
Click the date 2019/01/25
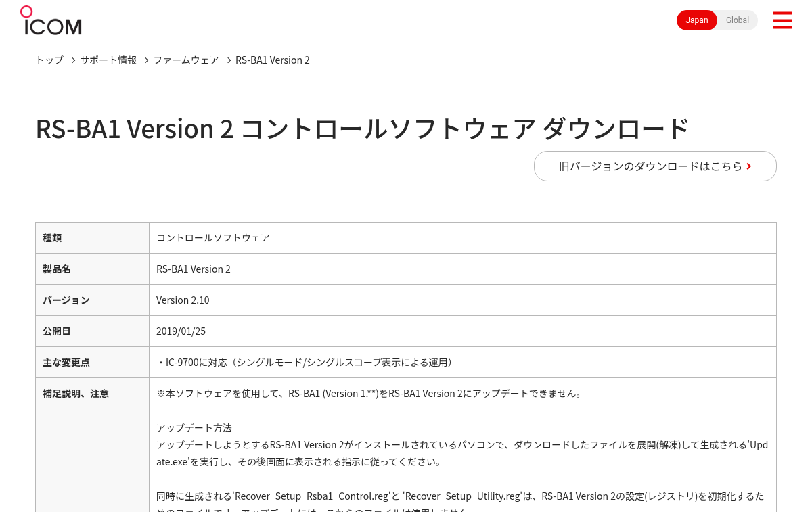181,331
